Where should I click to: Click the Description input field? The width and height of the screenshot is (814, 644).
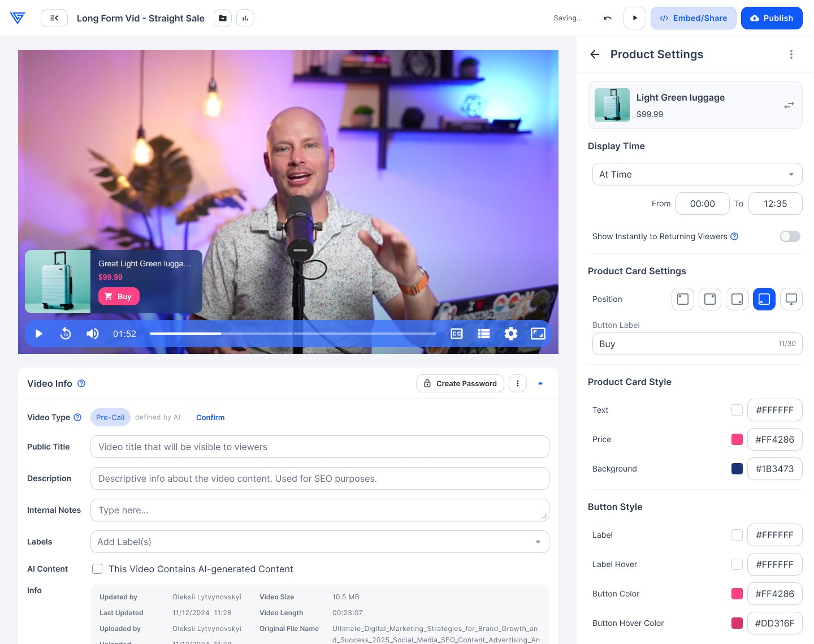320,478
